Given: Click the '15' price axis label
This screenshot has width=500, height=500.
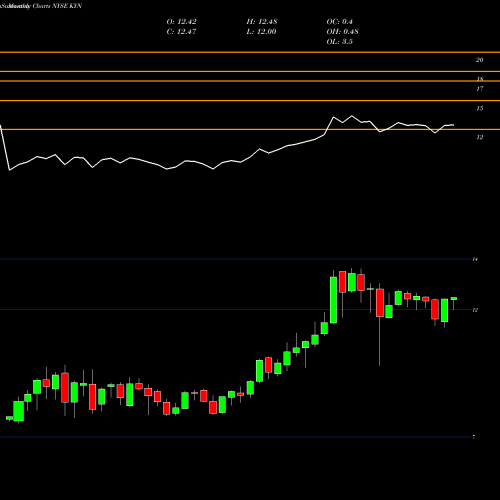Looking at the screenshot, I should (479, 108).
